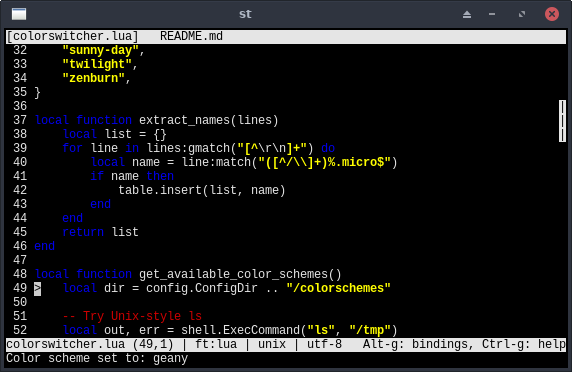The image size is (572, 372).
Task: Click the keep-above eject-style title bar icon
Action: pyautogui.click(x=467, y=14)
